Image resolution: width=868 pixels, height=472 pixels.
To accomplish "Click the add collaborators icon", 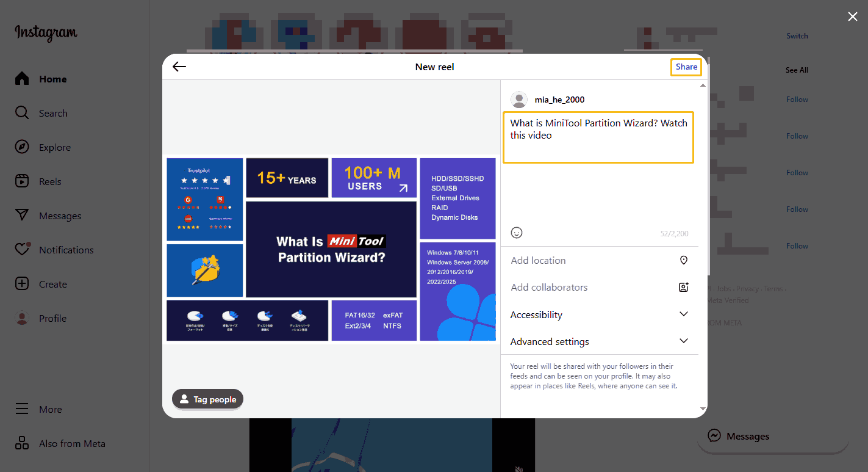I will click(684, 287).
